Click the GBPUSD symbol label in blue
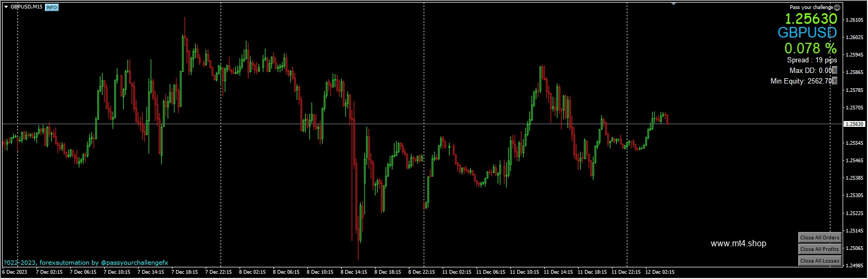 pyautogui.click(x=807, y=33)
